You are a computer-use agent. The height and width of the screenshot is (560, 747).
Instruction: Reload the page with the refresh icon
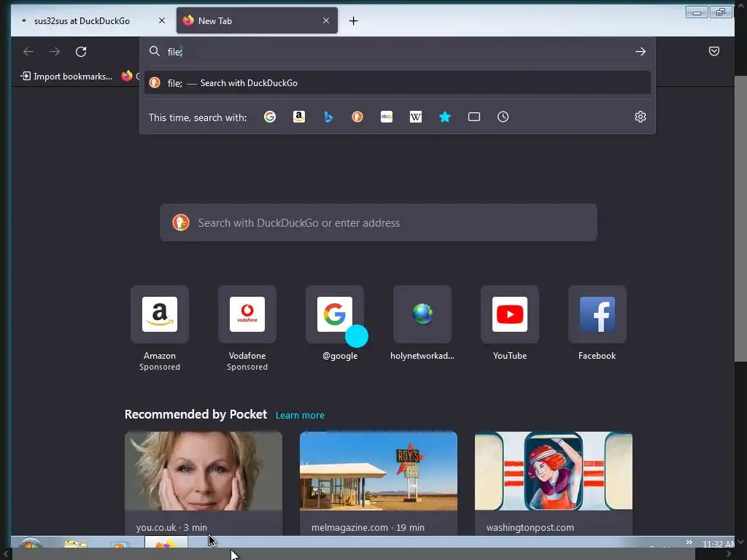(x=81, y=52)
